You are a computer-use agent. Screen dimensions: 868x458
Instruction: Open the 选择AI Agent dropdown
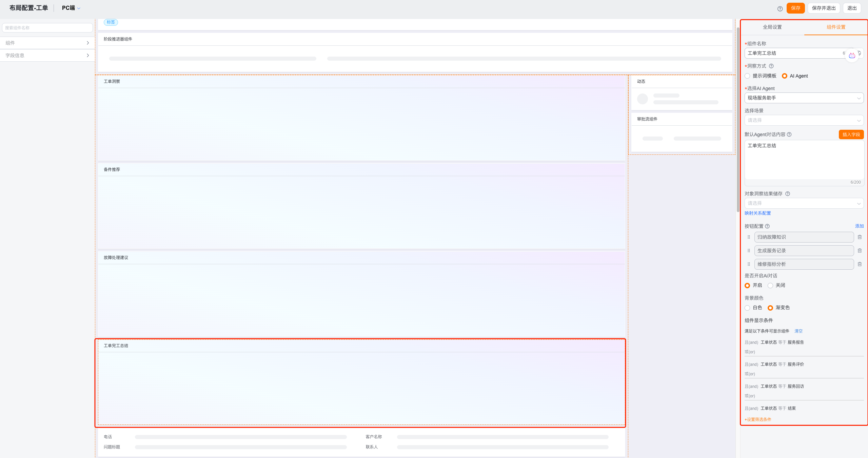(804, 98)
